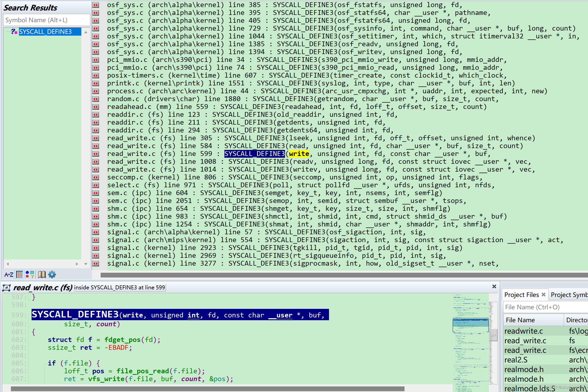Click the settings gear icon in toolbar
This screenshot has width=588, height=392.
53,274
